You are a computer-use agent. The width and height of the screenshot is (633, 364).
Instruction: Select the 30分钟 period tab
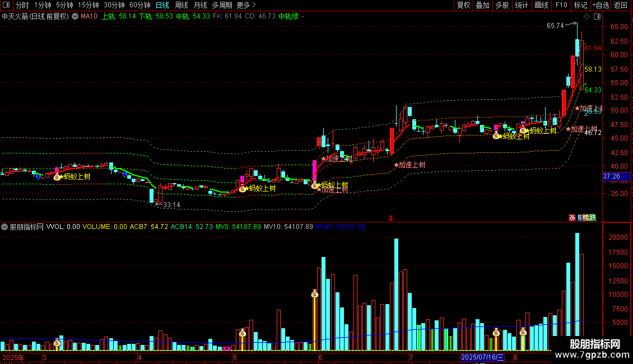point(114,5)
